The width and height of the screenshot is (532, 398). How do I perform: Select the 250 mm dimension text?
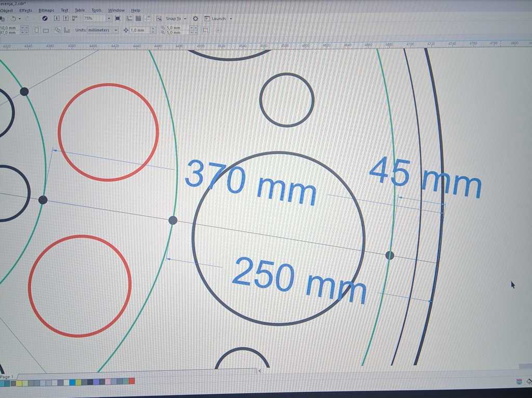point(299,281)
